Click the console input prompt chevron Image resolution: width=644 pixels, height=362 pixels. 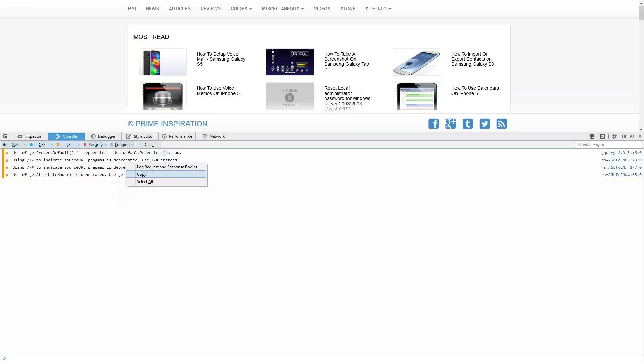click(x=4, y=359)
